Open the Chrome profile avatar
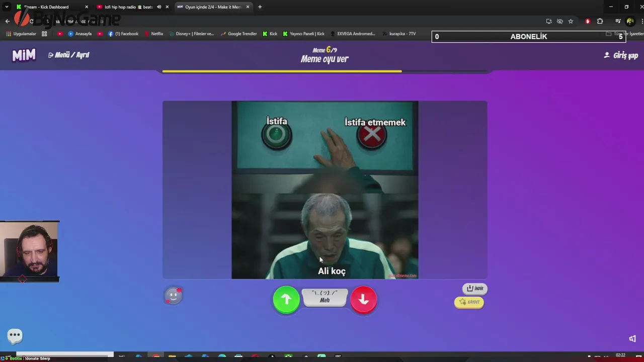The image size is (644, 362). pyautogui.click(x=630, y=21)
